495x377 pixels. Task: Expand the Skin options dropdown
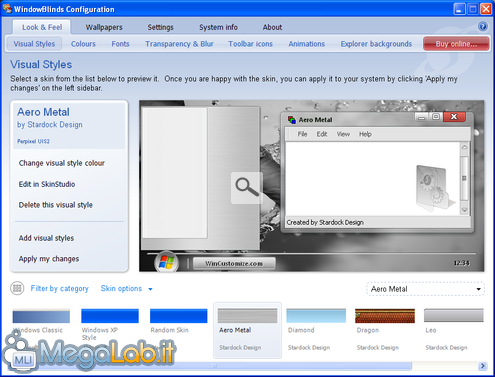[x=126, y=288]
